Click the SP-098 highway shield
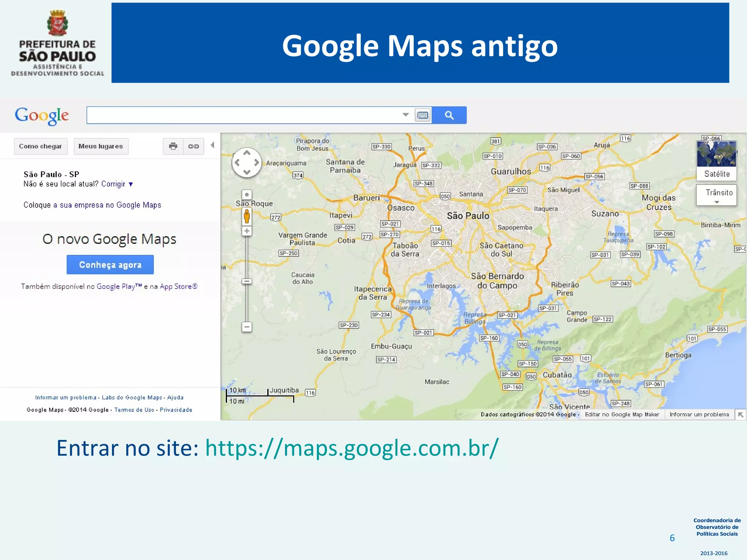The width and height of the screenshot is (747, 560). coord(664,234)
